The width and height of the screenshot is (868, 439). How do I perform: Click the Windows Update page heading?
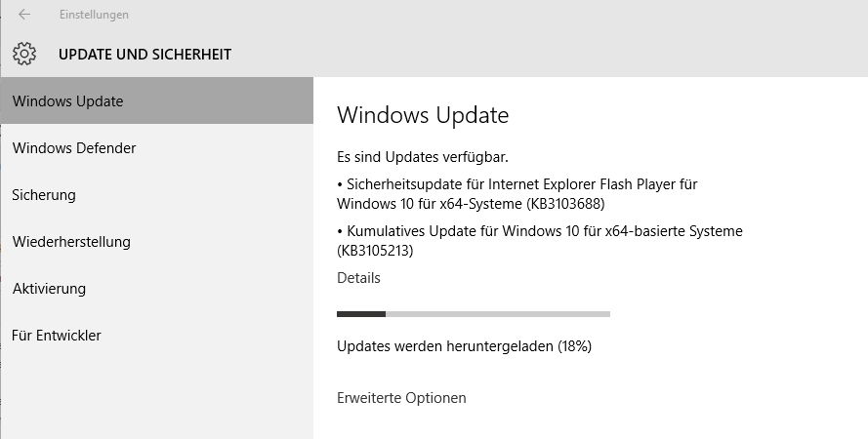(423, 115)
